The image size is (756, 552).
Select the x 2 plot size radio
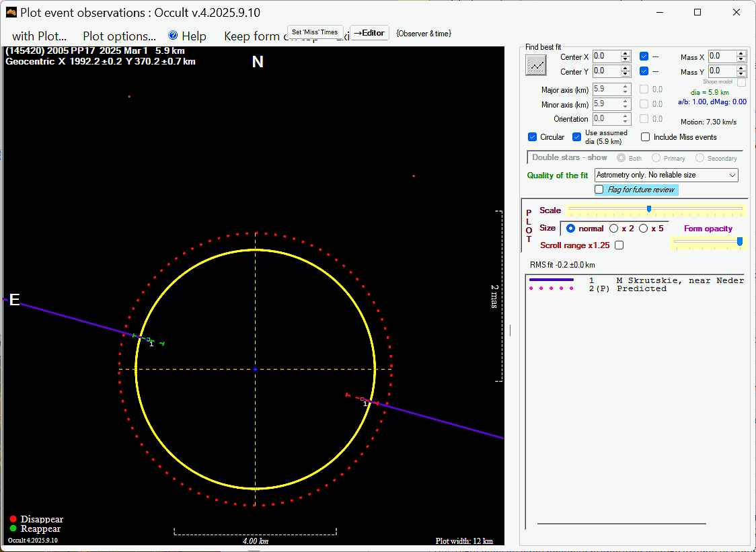click(614, 229)
